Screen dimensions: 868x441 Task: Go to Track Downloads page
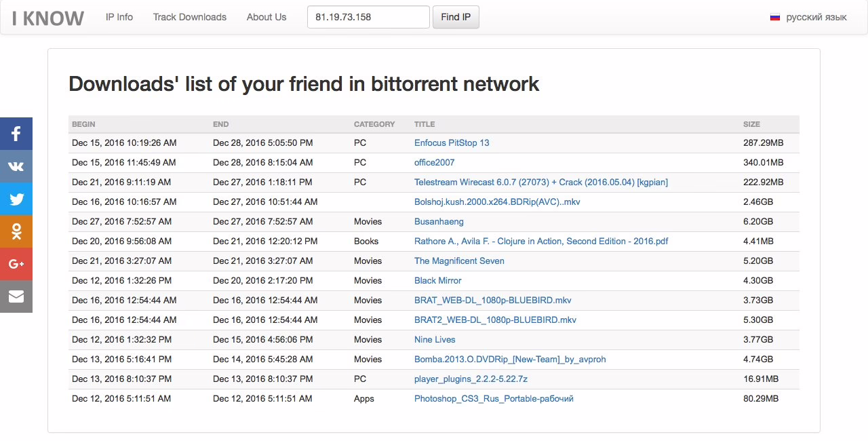click(x=190, y=17)
